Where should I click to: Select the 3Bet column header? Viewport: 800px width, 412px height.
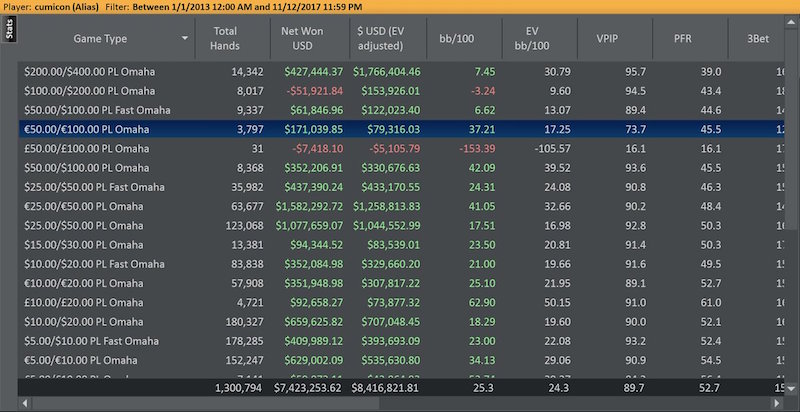click(x=774, y=39)
